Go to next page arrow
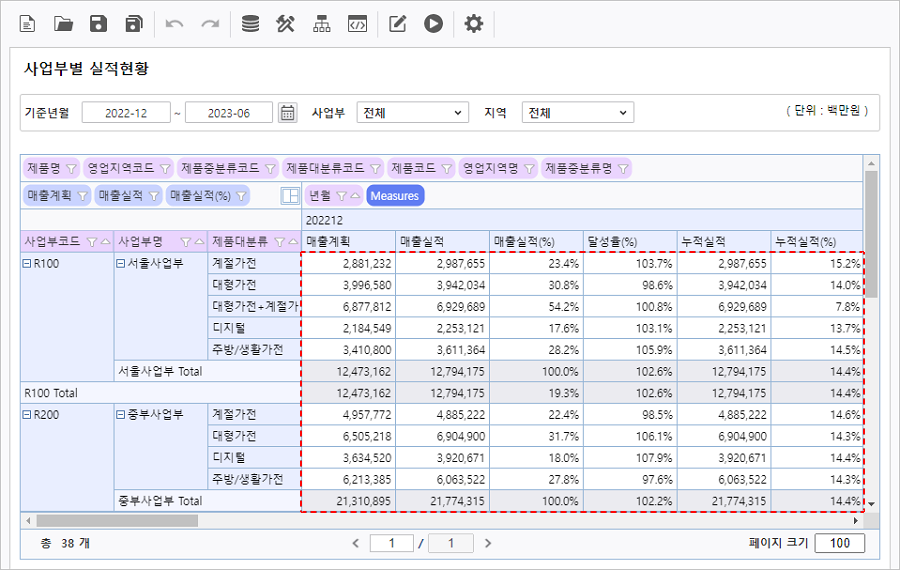 click(488, 543)
